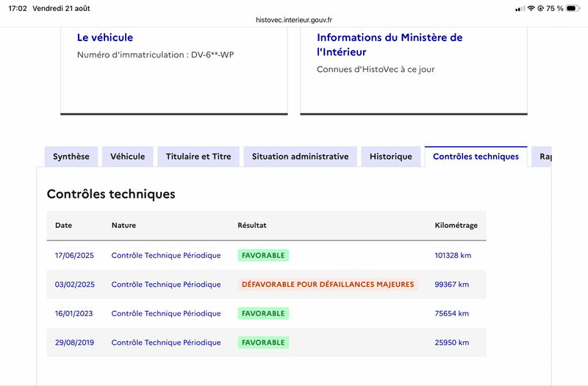The height and width of the screenshot is (386, 588).
Task: Click the Connues d'HistoVec à ce jour text
Action: 376,69
